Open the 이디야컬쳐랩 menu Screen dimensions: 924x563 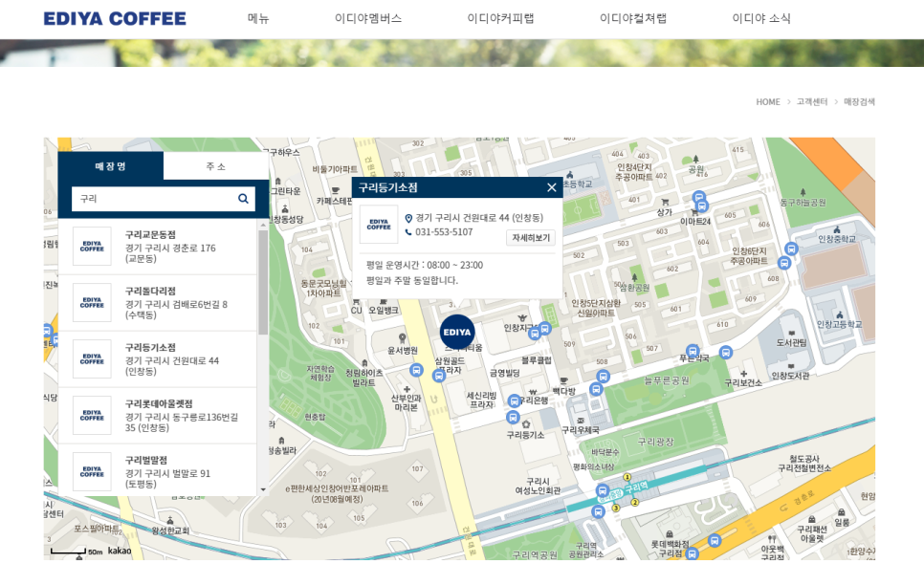[633, 19]
